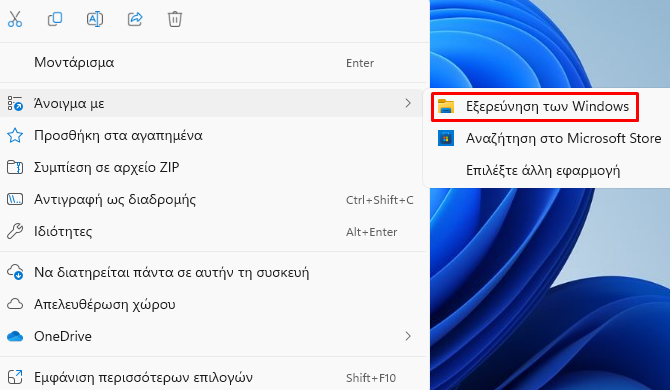670x390 pixels.
Task: Click the wrench icon beside Ιδιότητες
Action: (15, 232)
